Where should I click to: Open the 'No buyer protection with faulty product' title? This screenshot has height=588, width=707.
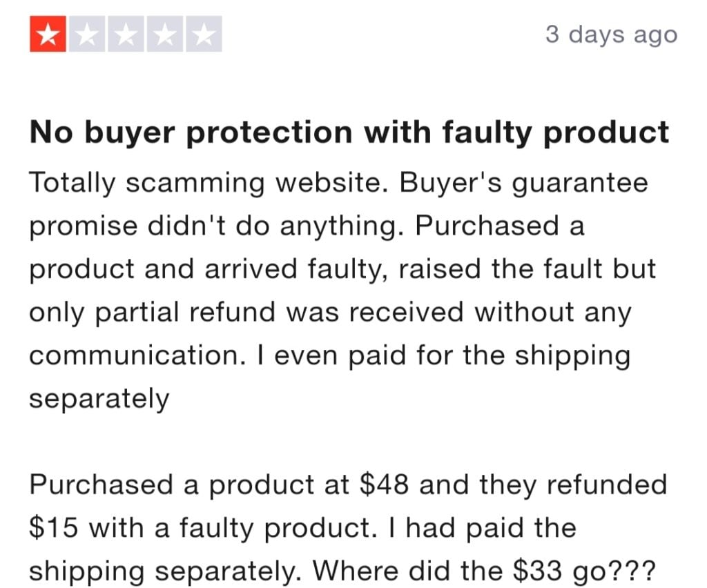click(349, 133)
